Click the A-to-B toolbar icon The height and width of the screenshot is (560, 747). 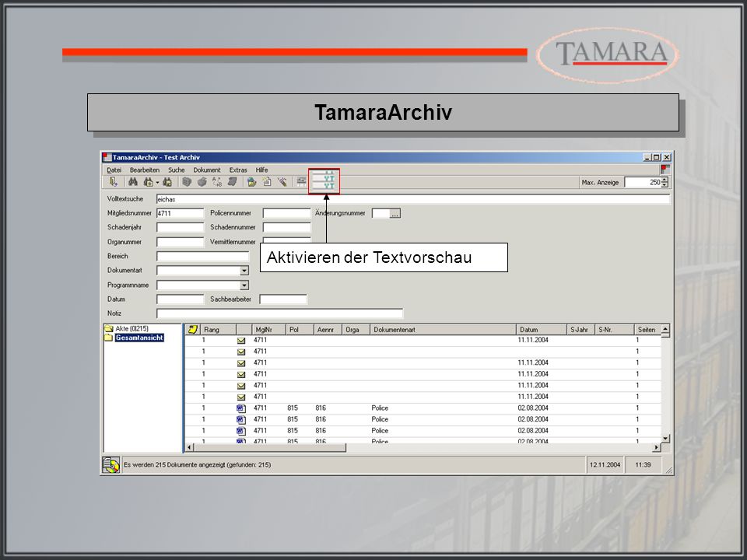coord(217,181)
